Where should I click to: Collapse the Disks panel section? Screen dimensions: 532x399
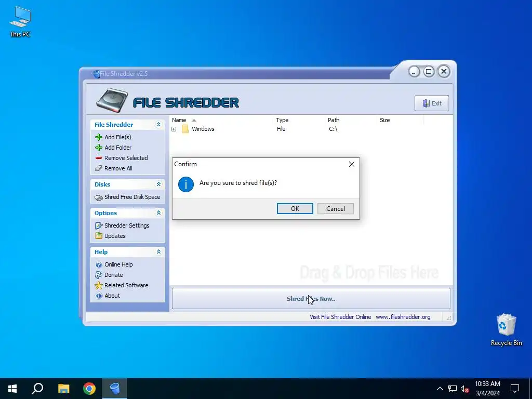click(158, 184)
